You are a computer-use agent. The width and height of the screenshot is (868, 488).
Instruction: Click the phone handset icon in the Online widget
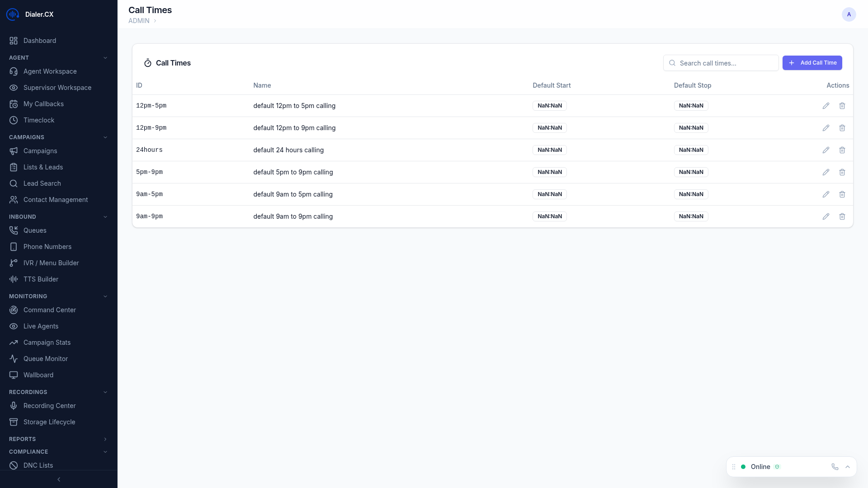(835, 467)
